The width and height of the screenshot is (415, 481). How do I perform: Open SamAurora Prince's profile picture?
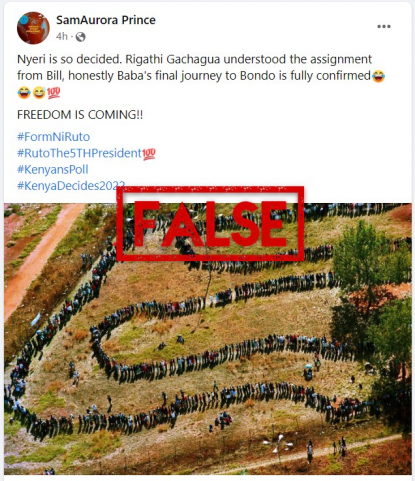pyautogui.click(x=33, y=28)
